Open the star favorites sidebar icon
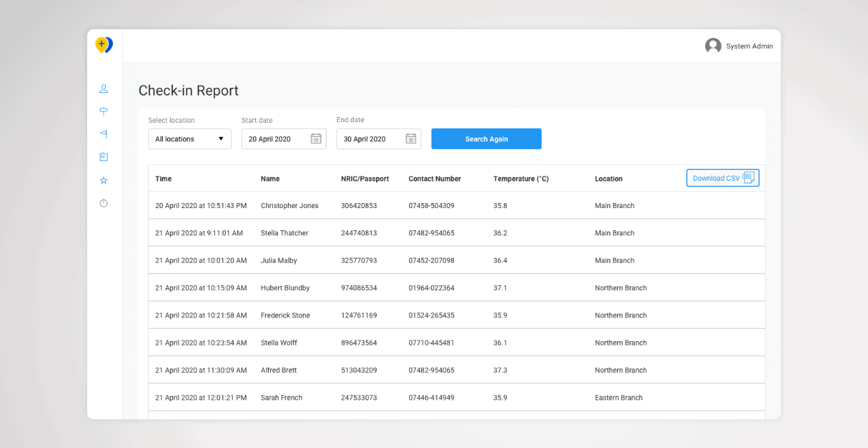Screen dimensions: 868x448 coord(104,180)
